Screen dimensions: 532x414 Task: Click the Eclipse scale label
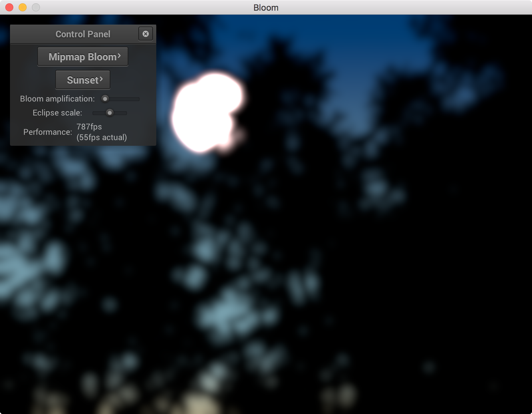(57, 113)
